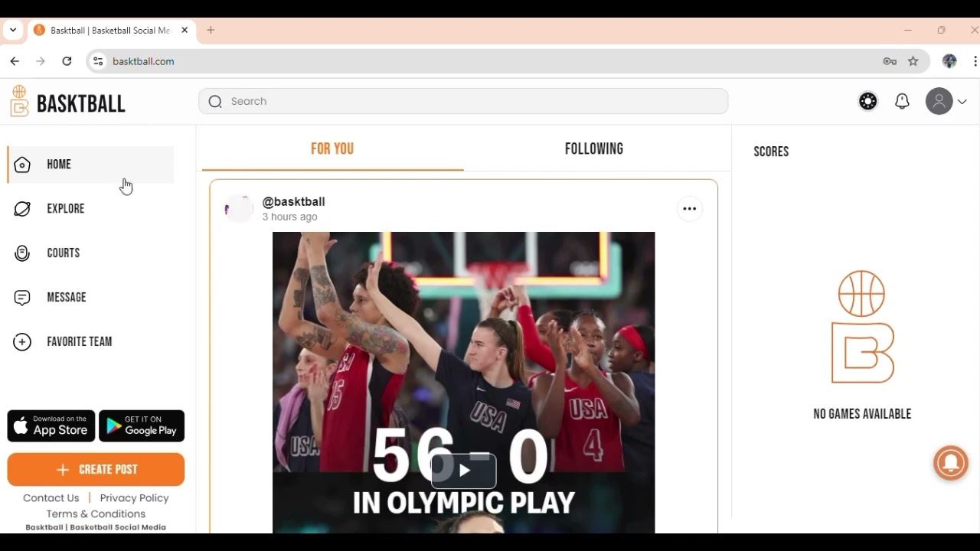
Task: Open the Privacy Policy link
Action: (134, 498)
